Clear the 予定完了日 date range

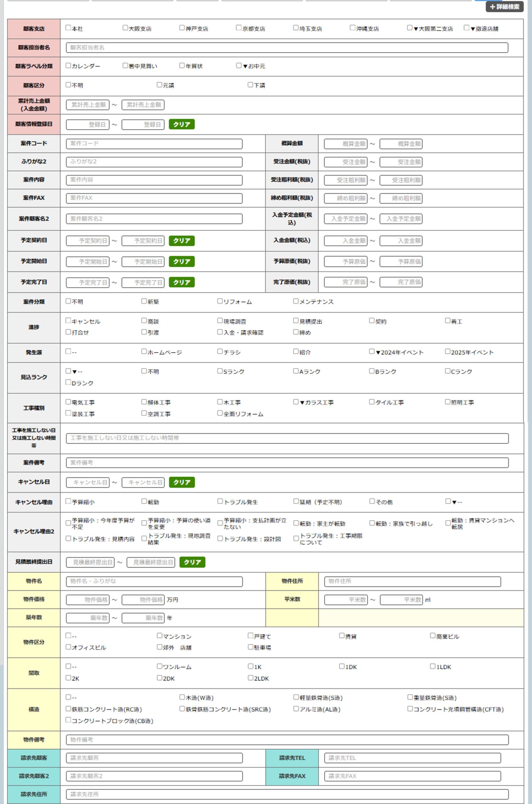[182, 282]
